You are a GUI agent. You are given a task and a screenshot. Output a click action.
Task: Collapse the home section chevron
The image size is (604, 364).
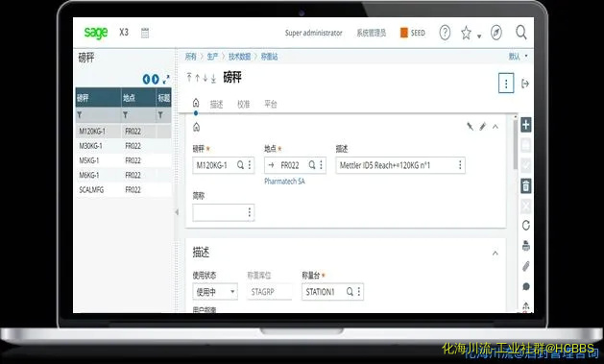495,127
